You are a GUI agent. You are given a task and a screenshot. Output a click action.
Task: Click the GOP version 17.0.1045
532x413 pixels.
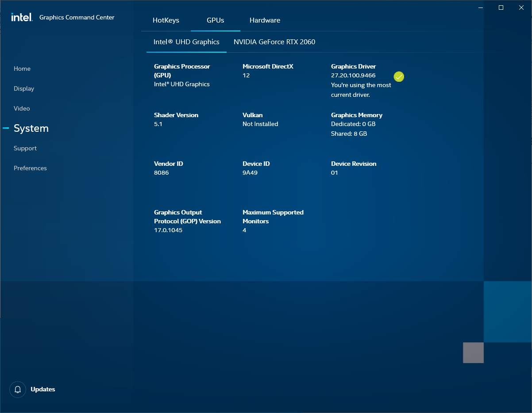168,230
